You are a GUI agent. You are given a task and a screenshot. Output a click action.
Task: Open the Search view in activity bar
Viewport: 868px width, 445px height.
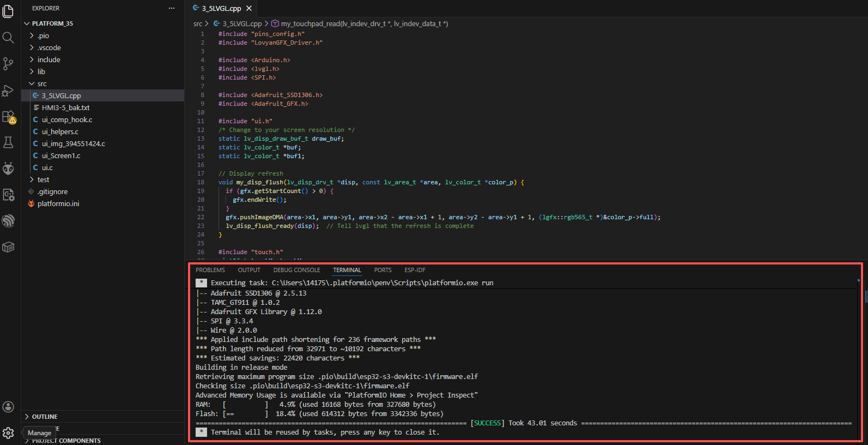coord(8,37)
